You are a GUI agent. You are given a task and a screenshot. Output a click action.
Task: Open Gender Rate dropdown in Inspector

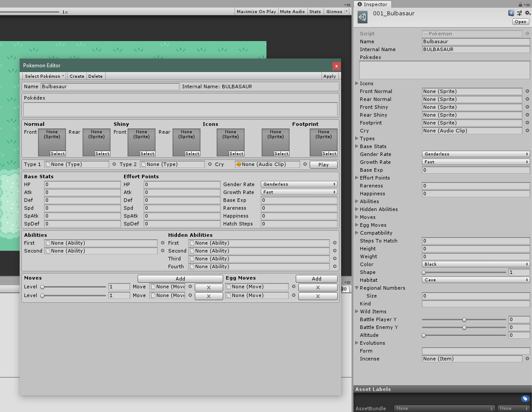(x=476, y=154)
